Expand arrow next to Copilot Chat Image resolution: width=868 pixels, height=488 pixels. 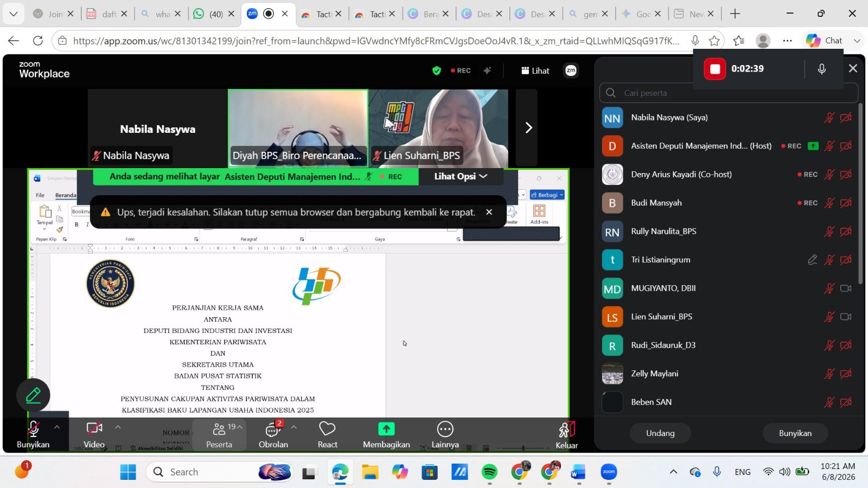pos(857,41)
